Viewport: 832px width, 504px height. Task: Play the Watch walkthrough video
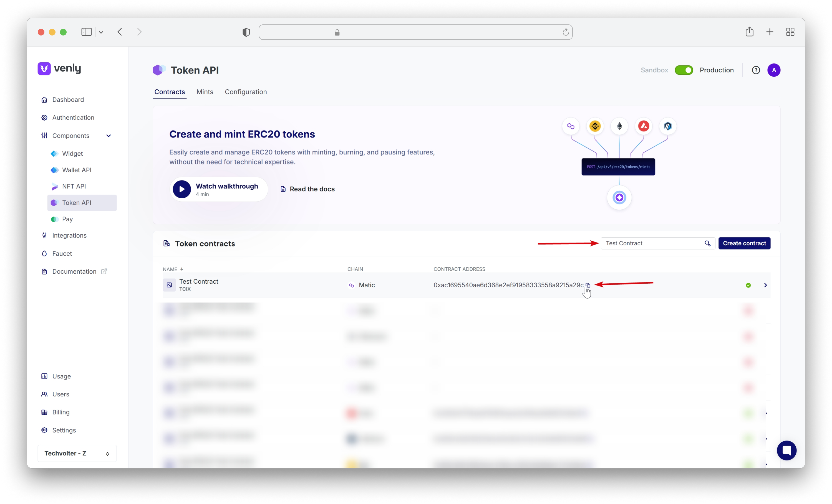tap(182, 189)
